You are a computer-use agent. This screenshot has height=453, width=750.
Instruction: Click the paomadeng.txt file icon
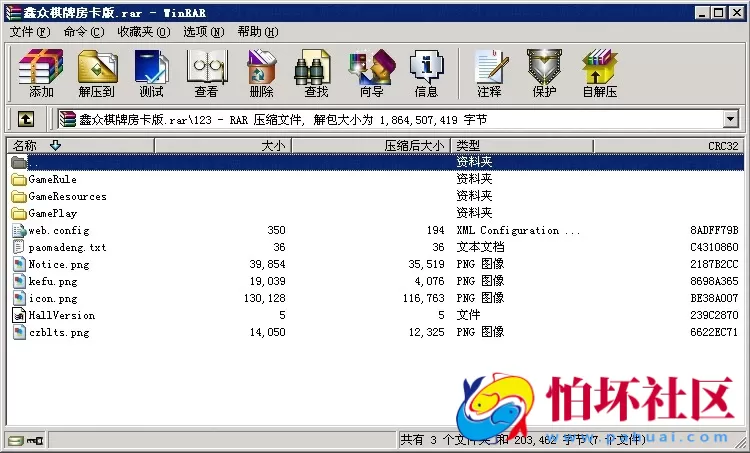coord(18,247)
